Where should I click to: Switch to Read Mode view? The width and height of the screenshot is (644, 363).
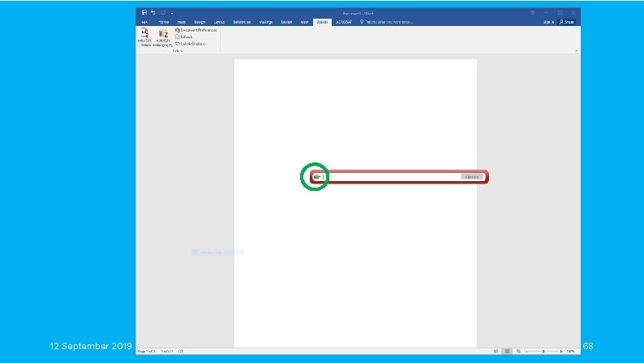[x=496, y=352]
